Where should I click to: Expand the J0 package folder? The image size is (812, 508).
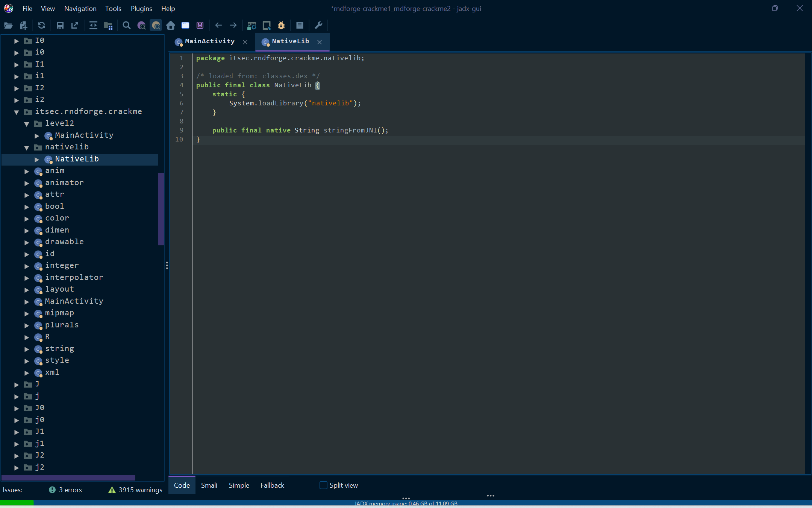[x=17, y=408]
